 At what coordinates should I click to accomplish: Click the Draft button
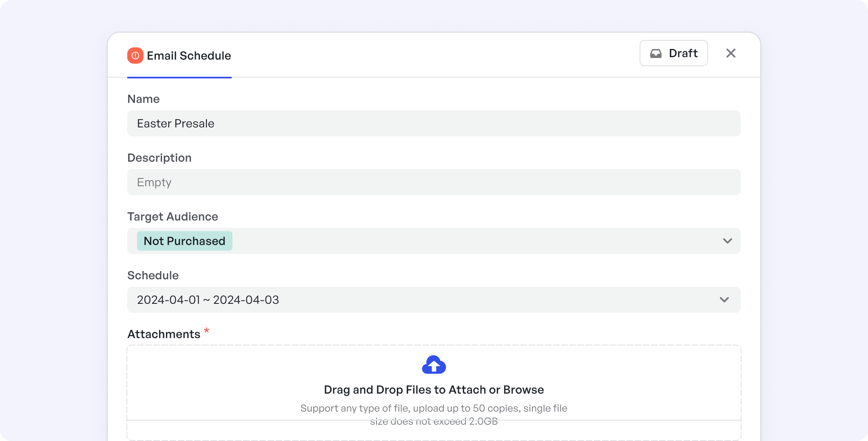[x=673, y=53]
